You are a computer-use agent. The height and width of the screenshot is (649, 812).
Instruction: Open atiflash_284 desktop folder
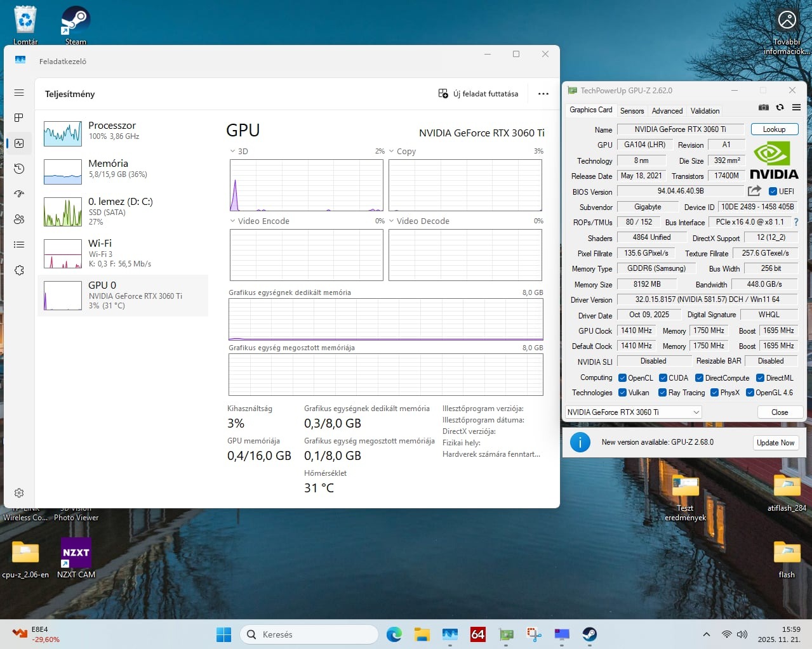pos(787,492)
